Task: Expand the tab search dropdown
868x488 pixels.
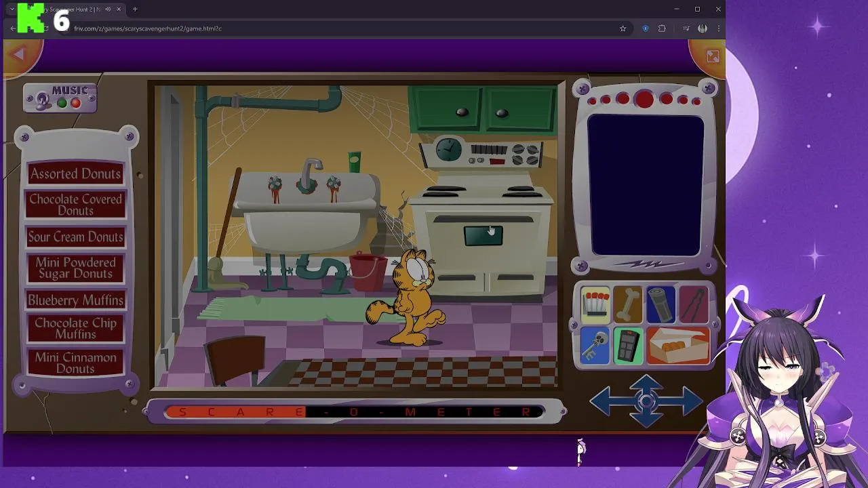Action: (x=12, y=9)
